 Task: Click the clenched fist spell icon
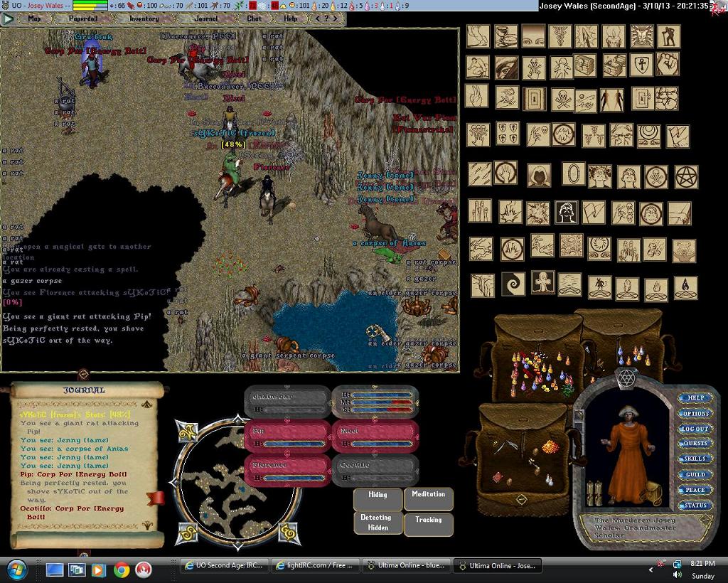pos(667,64)
